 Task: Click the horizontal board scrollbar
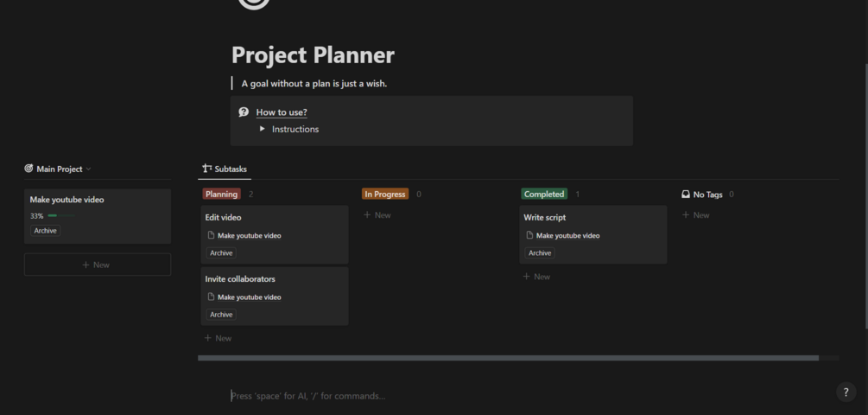click(x=508, y=357)
